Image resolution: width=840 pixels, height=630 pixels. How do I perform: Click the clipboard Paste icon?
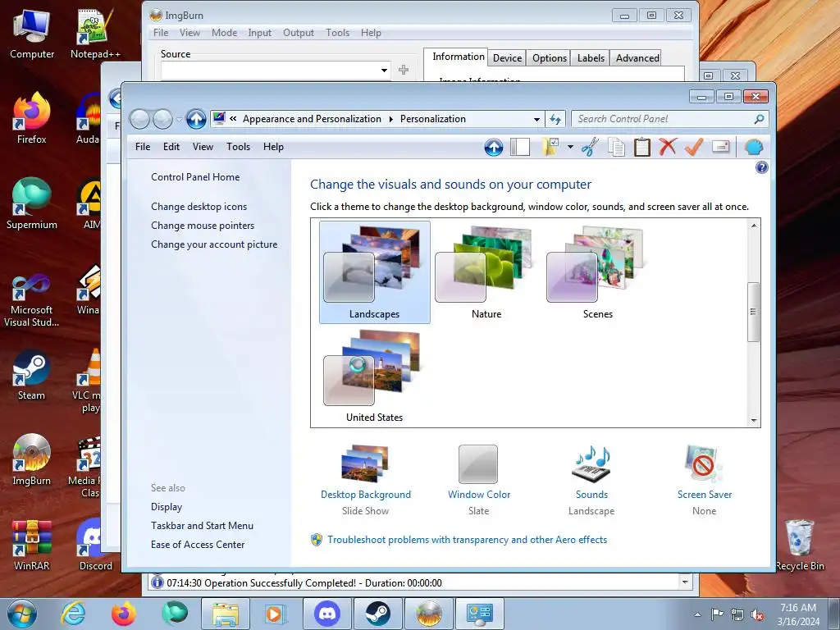click(x=641, y=147)
